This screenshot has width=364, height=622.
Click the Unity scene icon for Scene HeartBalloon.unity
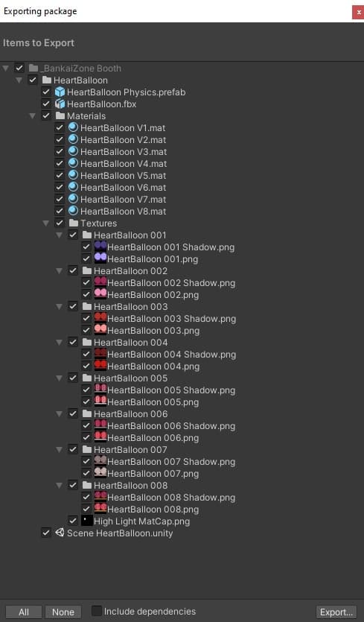pyautogui.click(x=60, y=533)
